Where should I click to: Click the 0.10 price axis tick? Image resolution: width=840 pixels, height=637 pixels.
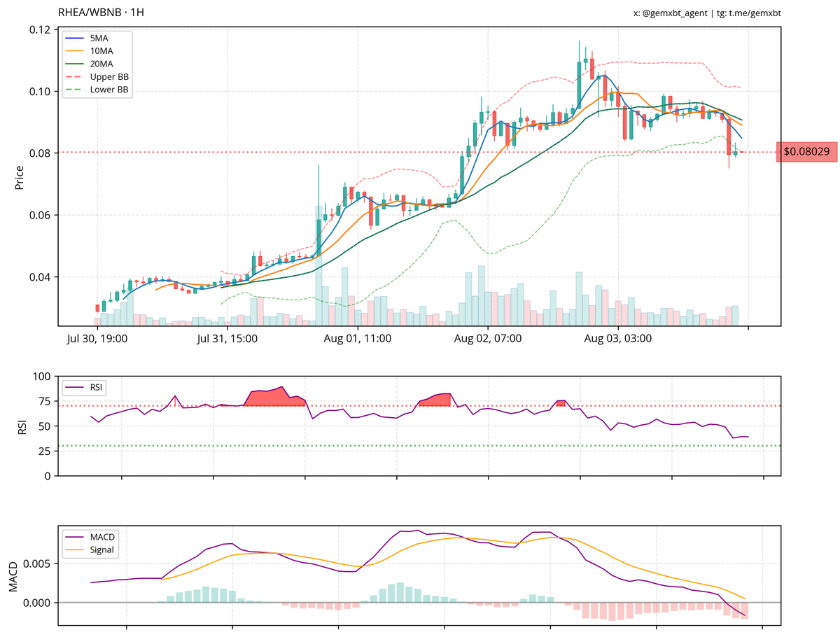[39, 91]
